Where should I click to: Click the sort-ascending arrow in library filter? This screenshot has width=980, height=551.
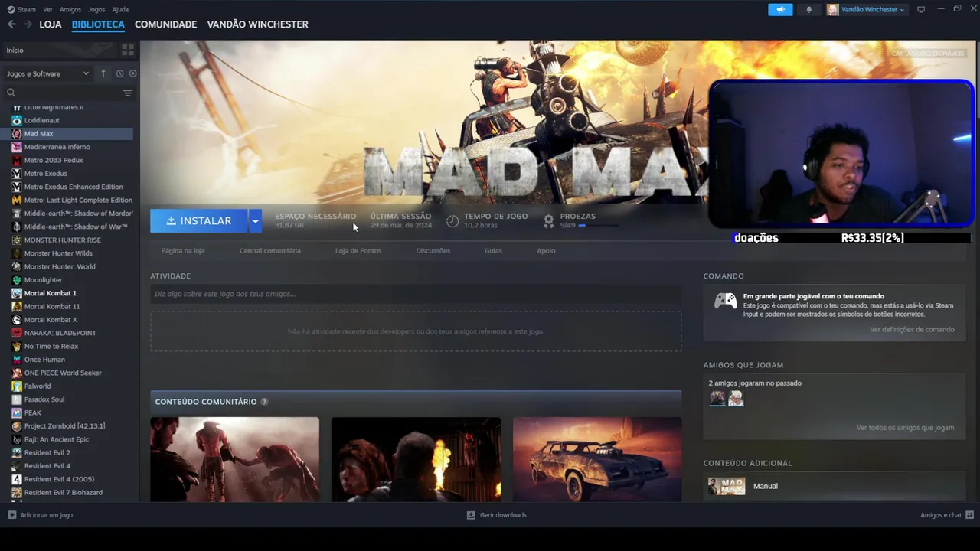pyautogui.click(x=103, y=73)
